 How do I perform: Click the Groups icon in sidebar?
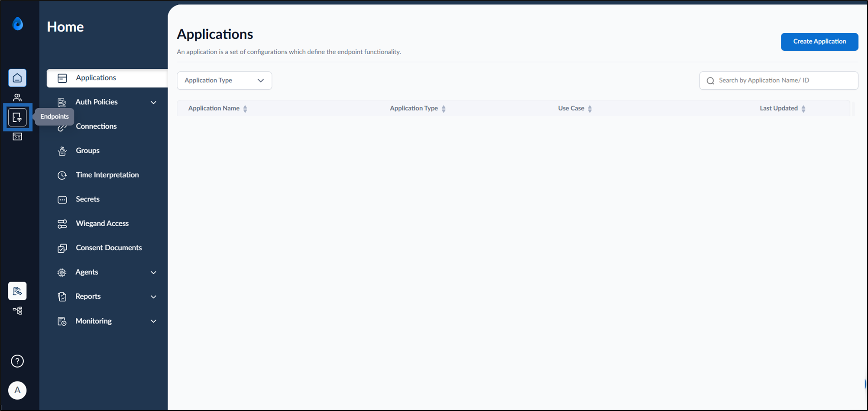(x=62, y=151)
